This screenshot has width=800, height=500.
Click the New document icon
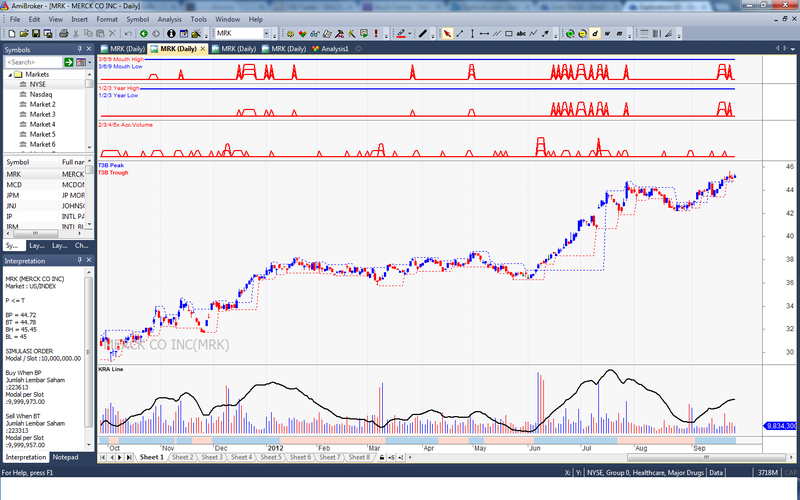click(11, 34)
